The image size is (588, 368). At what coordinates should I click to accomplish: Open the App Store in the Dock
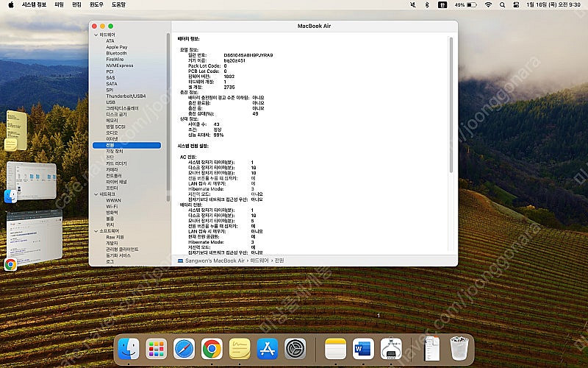(268, 349)
